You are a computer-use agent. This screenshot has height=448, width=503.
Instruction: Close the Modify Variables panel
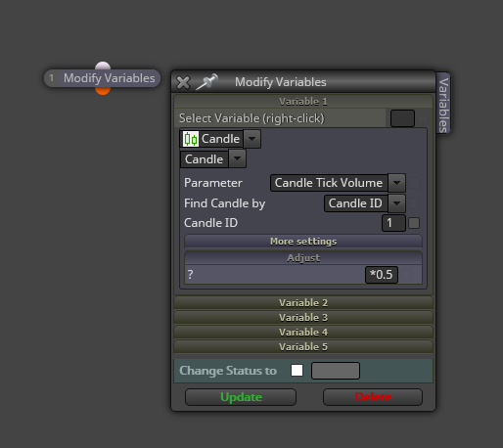pyautogui.click(x=183, y=82)
